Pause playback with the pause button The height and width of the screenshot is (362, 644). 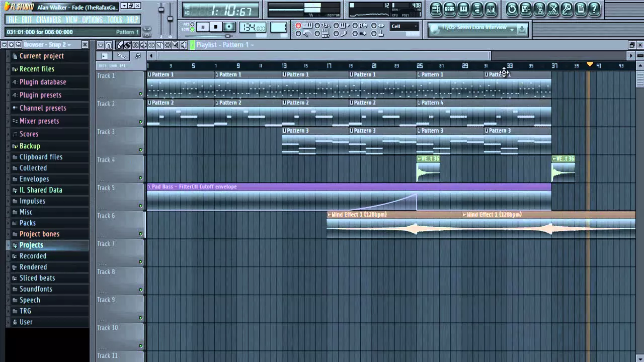(203, 27)
